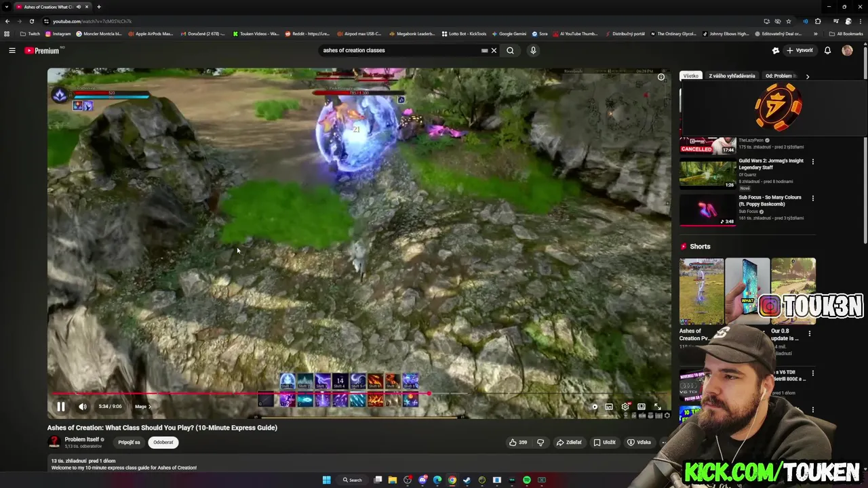Image resolution: width=868 pixels, height=488 pixels.
Task: Save the video with Uložiť
Action: 604,443
